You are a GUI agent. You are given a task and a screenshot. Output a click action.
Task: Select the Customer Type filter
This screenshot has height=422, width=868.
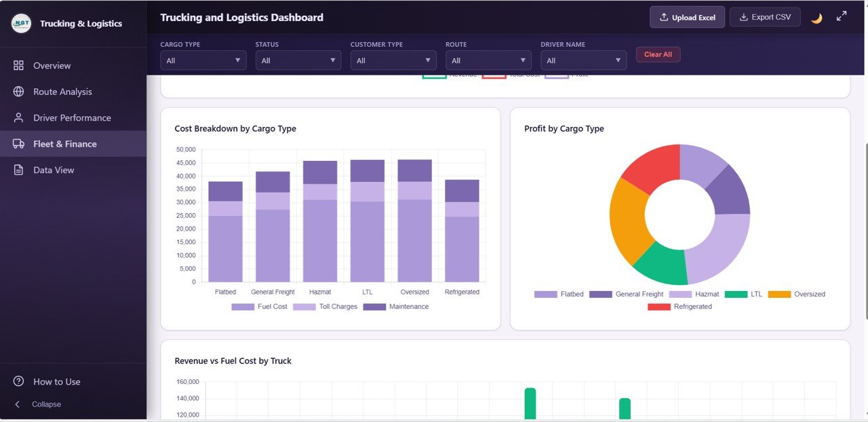pyautogui.click(x=393, y=60)
